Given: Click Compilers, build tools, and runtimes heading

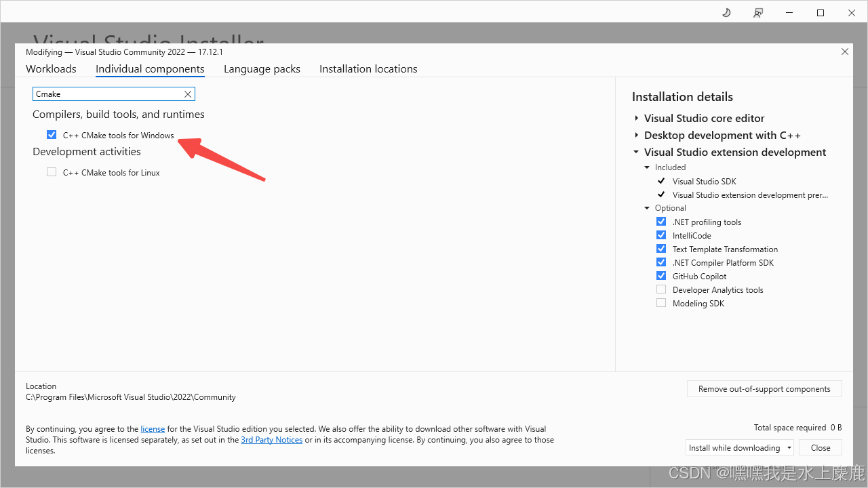Looking at the screenshot, I should [x=119, y=115].
